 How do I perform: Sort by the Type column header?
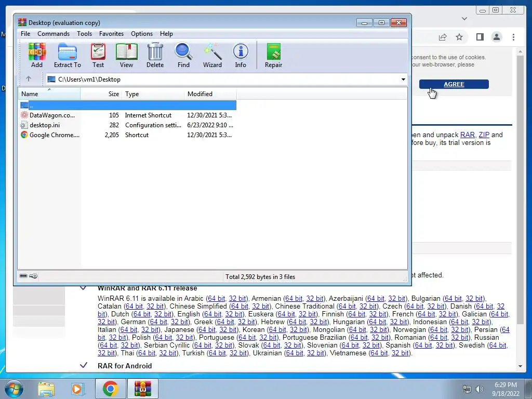click(153, 94)
